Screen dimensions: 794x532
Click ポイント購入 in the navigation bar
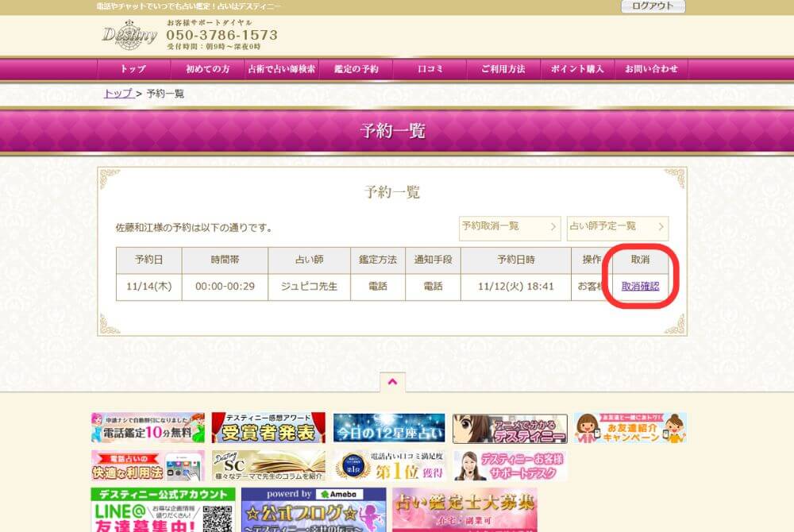(x=577, y=69)
